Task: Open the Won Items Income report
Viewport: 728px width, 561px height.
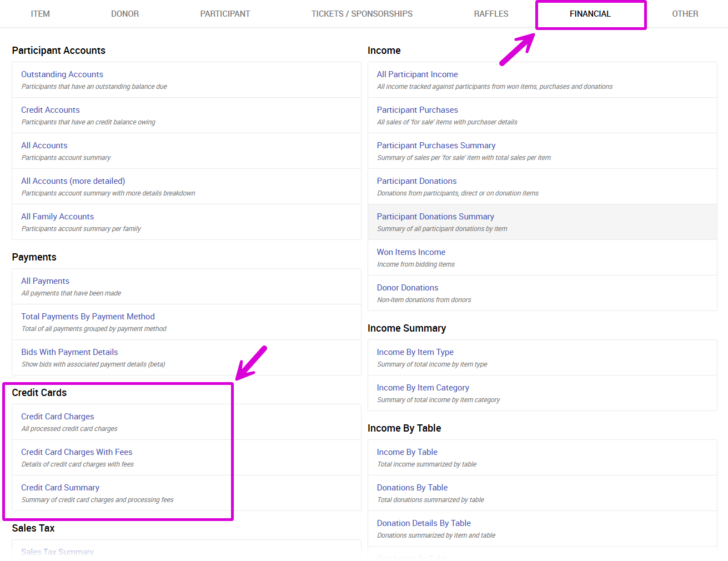Action: pos(411,252)
